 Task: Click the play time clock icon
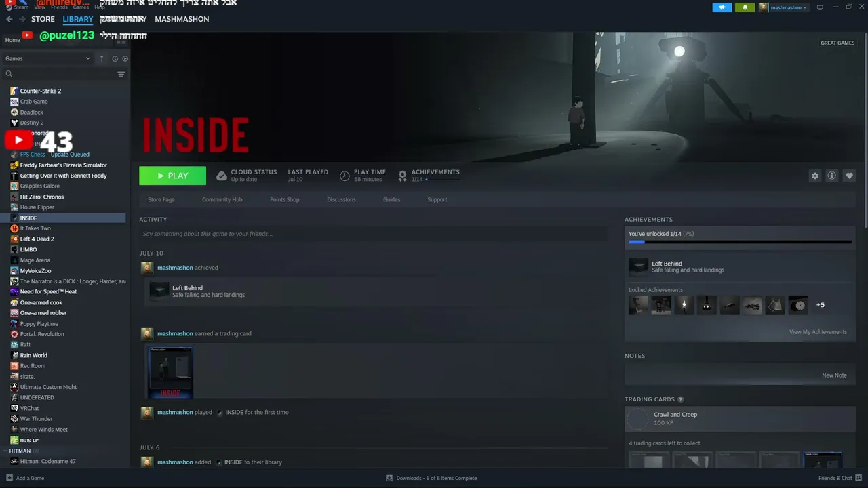pyautogui.click(x=344, y=176)
